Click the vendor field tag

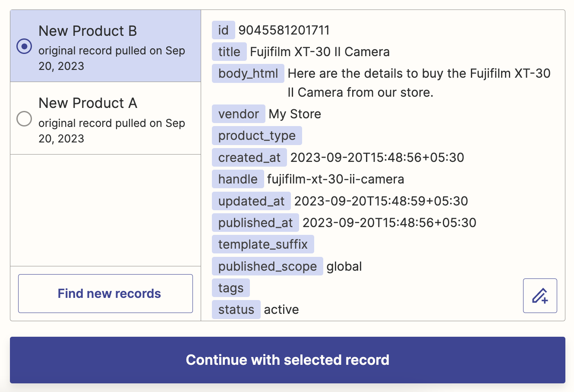click(x=238, y=114)
